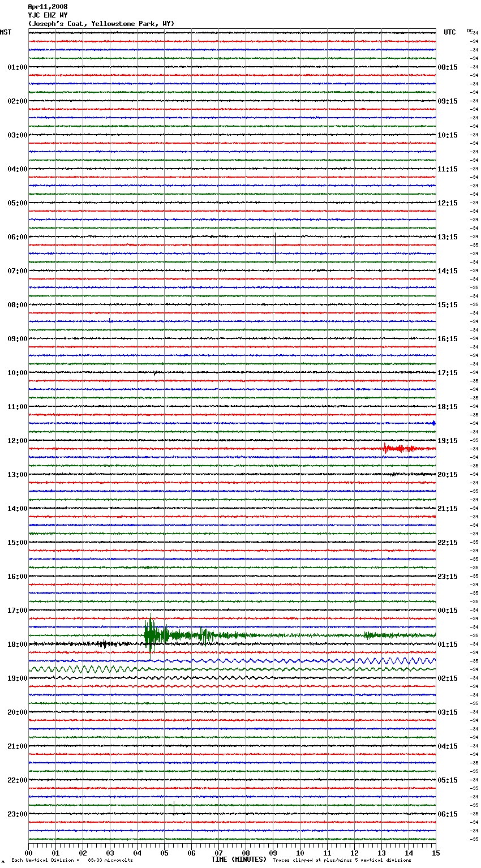481x868 pixels.
Task: Click the red seismic event after 12:00
Action: point(399,449)
